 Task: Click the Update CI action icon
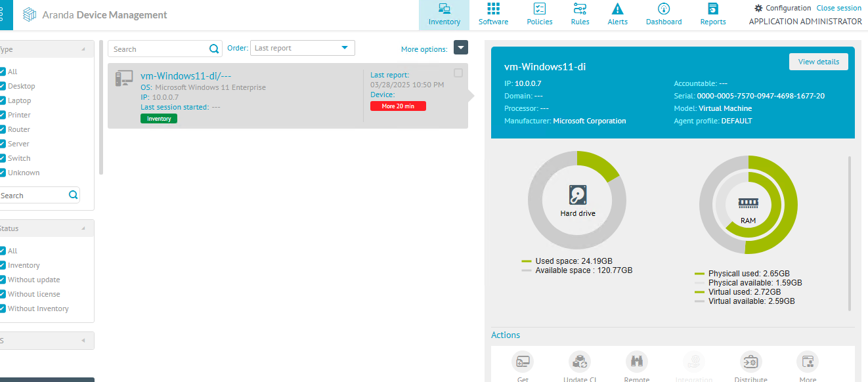[x=579, y=362]
